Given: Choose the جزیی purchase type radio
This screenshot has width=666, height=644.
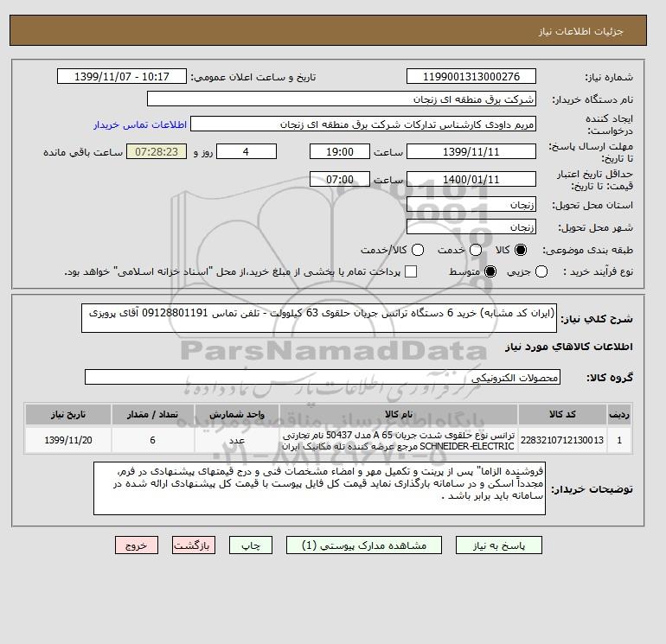Looking at the screenshot, I should [541, 271].
